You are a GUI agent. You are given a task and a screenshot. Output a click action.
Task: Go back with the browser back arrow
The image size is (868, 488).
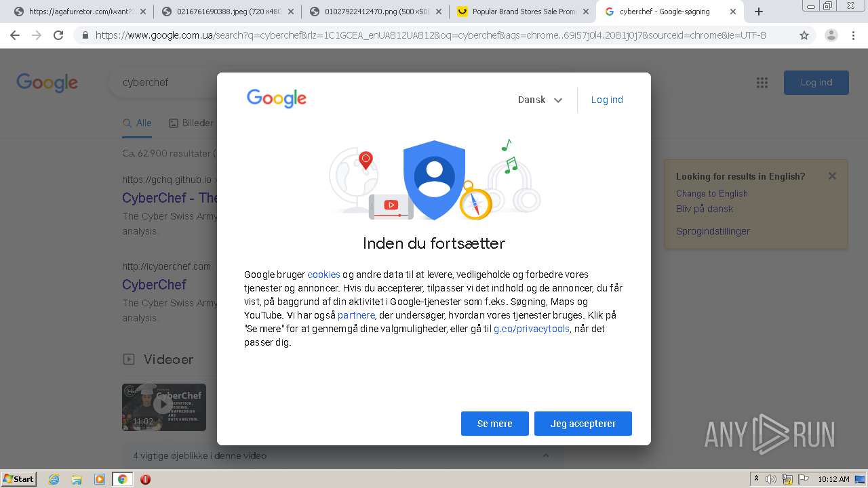click(x=15, y=35)
